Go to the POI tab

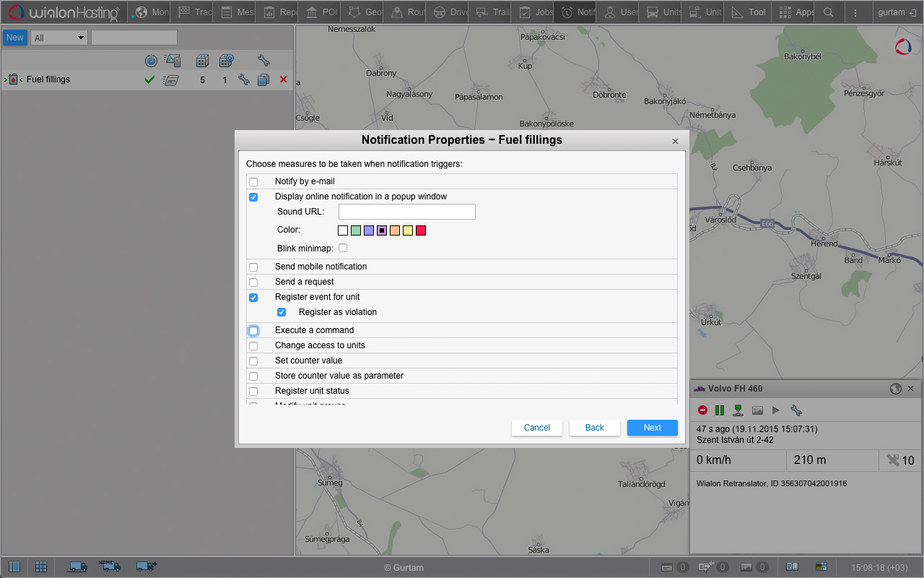click(x=321, y=12)
